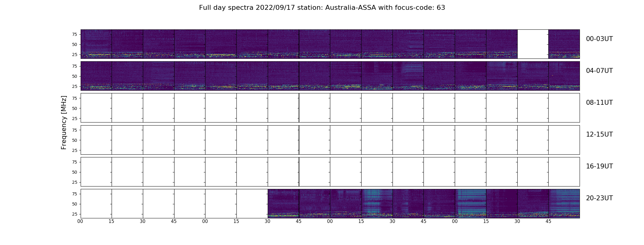The width and height of the screenshot is (644, 245).
Task: Select the '16-19UT' row label
Action: point(599,166)
